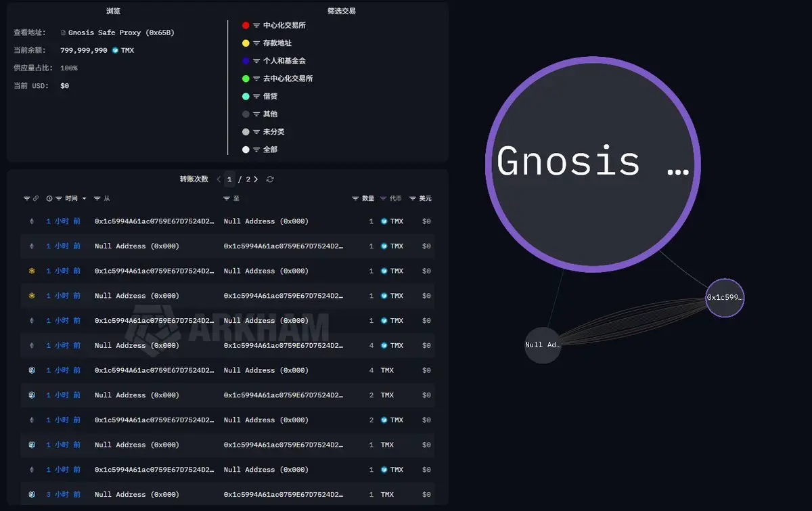Screen dimensions: 812x511
Task: Select the 浏览 panel heading
Action: pyautogui.click(x=114, y=11)
